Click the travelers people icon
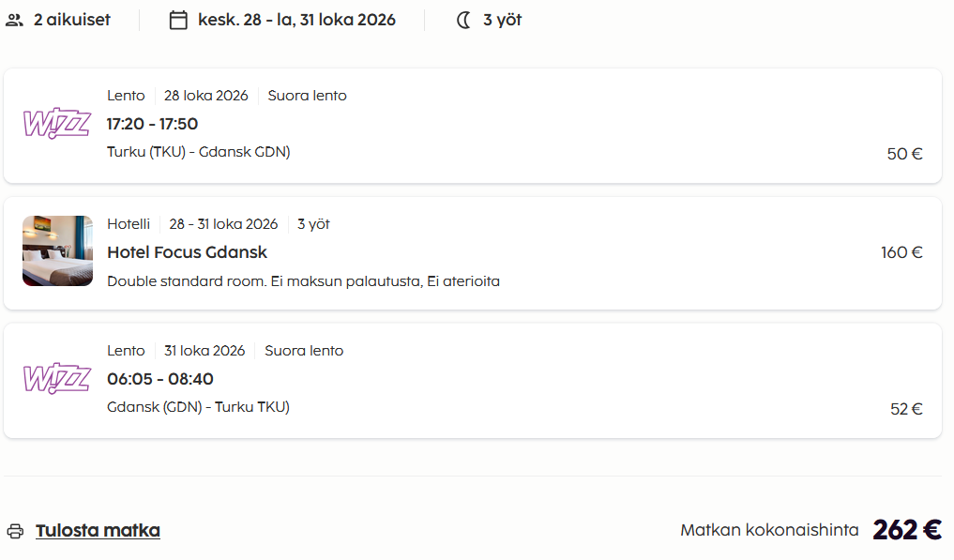Screen dimensions: 954x560 click(x=15, y=20)
